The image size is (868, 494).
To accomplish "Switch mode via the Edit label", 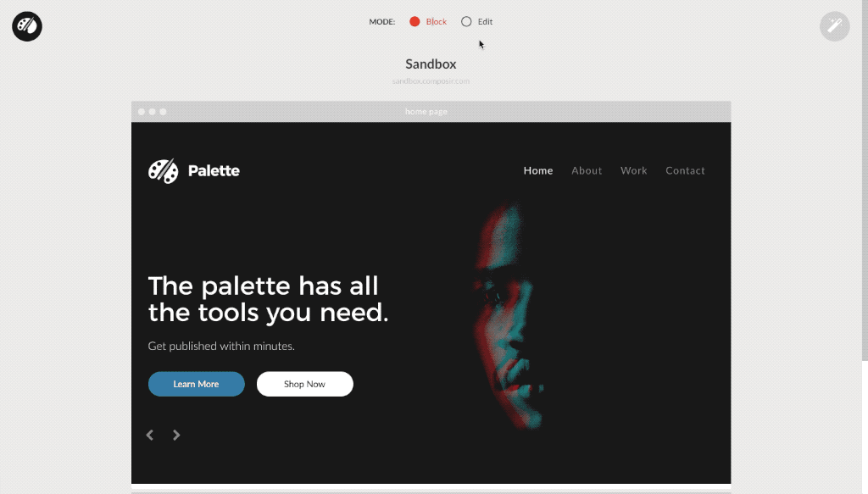I will (x=485, y=21).
